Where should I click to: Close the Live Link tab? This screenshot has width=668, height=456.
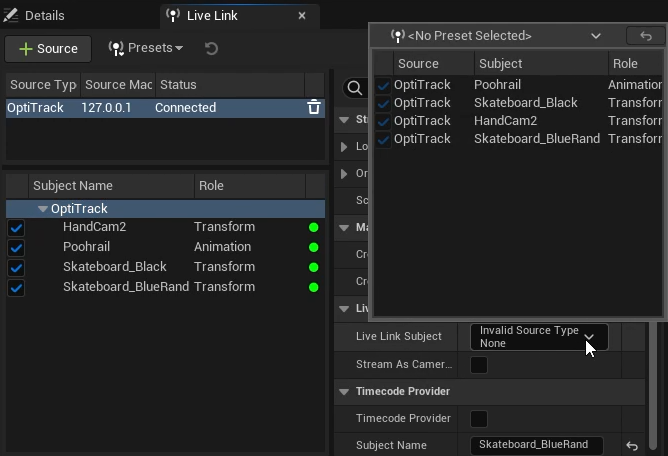302,15
